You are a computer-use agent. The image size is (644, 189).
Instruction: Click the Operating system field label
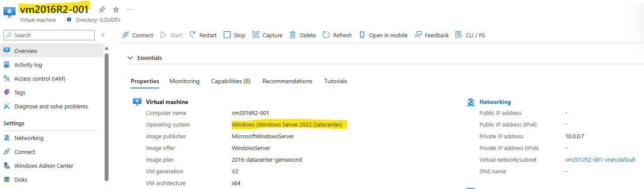tap(168, 124)
